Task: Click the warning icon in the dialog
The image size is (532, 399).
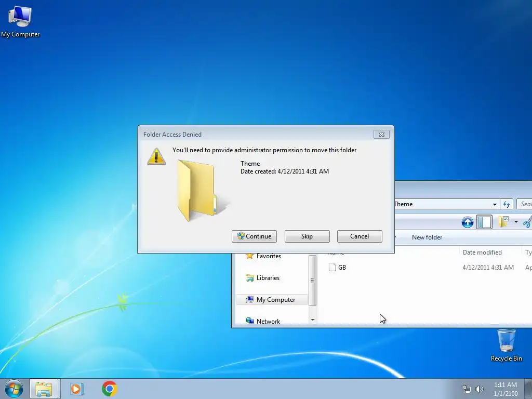Action: 156,156
